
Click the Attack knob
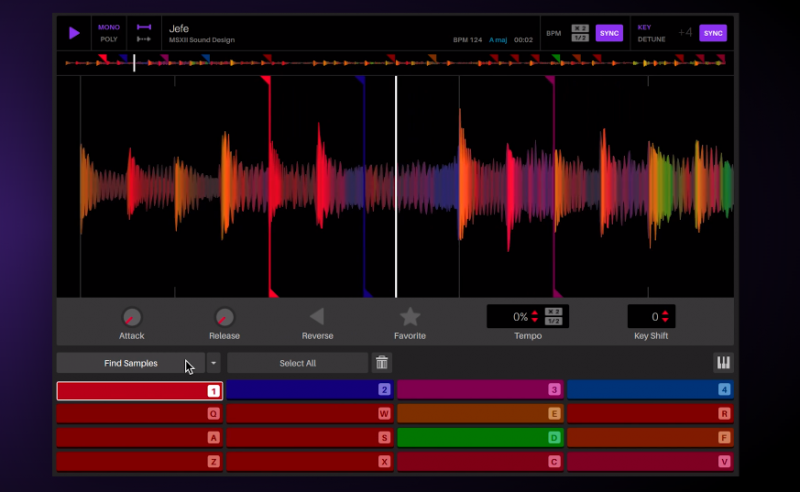tap(132, 317)
